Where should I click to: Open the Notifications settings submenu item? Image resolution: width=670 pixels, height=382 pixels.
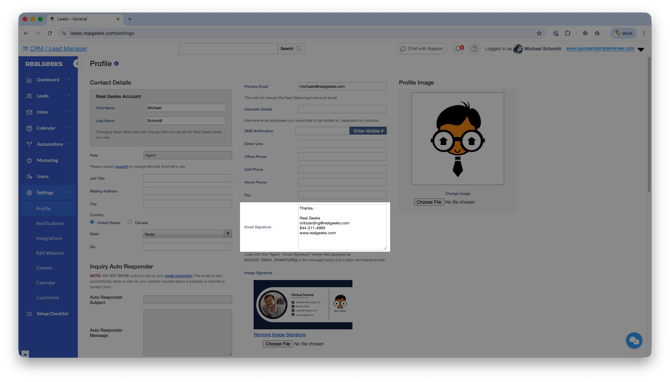point(50,223)
